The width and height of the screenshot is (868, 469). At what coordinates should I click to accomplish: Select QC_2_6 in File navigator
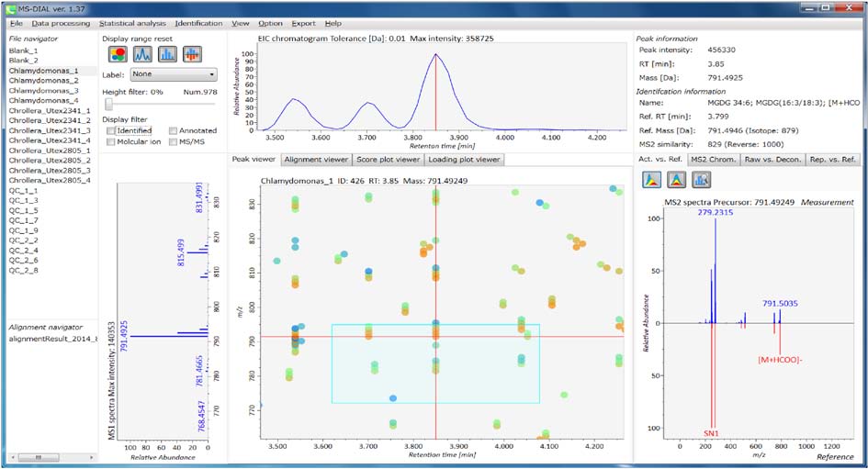(x=23, y=261)
